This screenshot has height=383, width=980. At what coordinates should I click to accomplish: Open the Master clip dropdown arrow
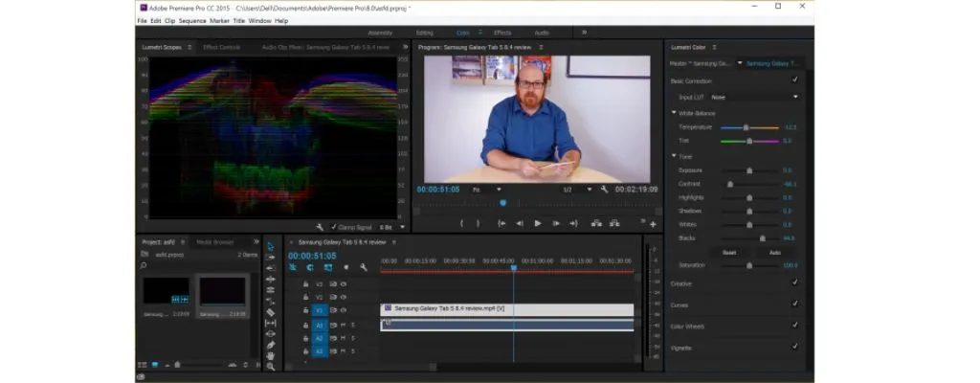pos(740,63)
